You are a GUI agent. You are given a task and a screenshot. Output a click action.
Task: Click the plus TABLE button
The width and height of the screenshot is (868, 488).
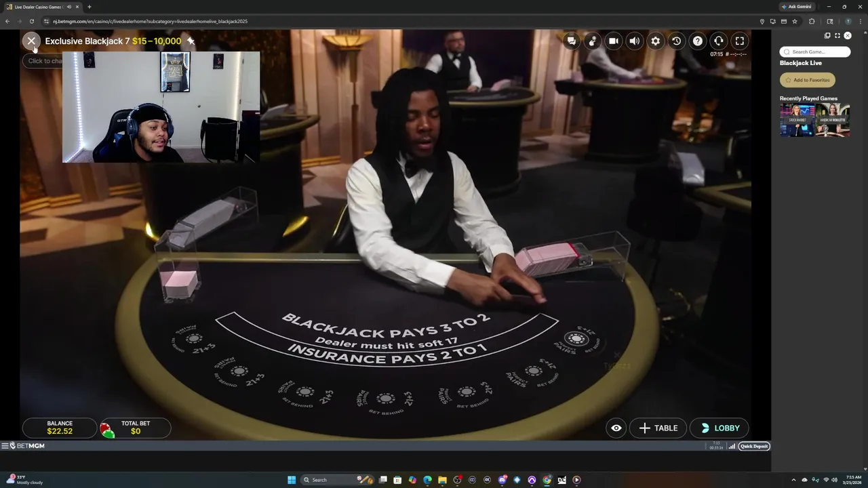658,428
